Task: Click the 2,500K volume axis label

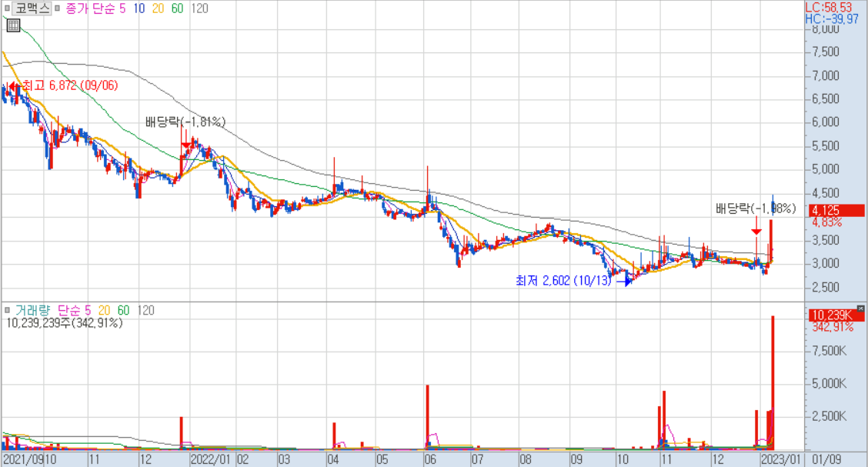Action: (x=829, y=416)
